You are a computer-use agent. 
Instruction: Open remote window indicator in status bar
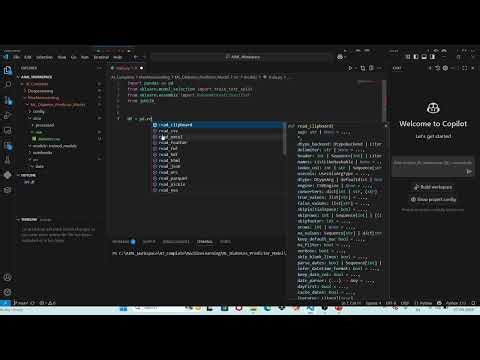click(x=5, y=303)
